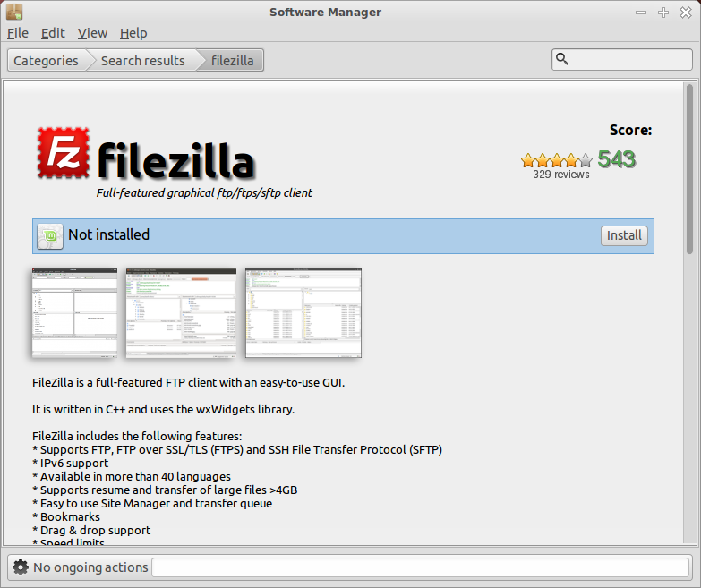
Task: Click the Not installed status text
Action: pyautogui.click(x=108, y=234)
